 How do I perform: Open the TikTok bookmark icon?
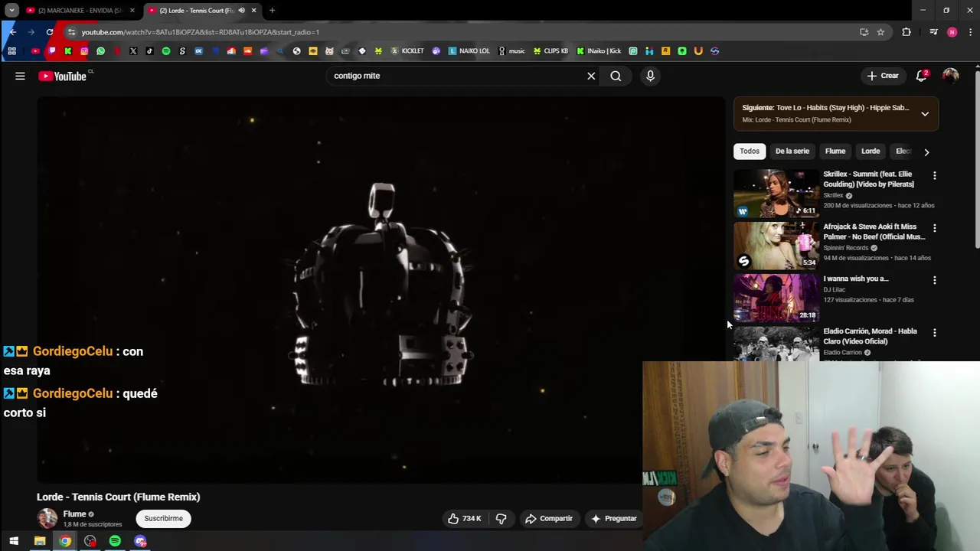pyautogui.click(x=149, y=51)
